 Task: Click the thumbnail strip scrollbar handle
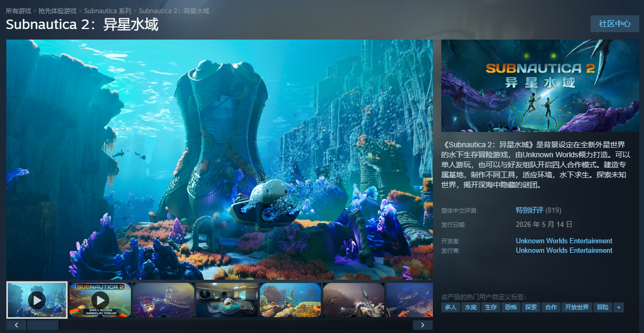[43, 325]
